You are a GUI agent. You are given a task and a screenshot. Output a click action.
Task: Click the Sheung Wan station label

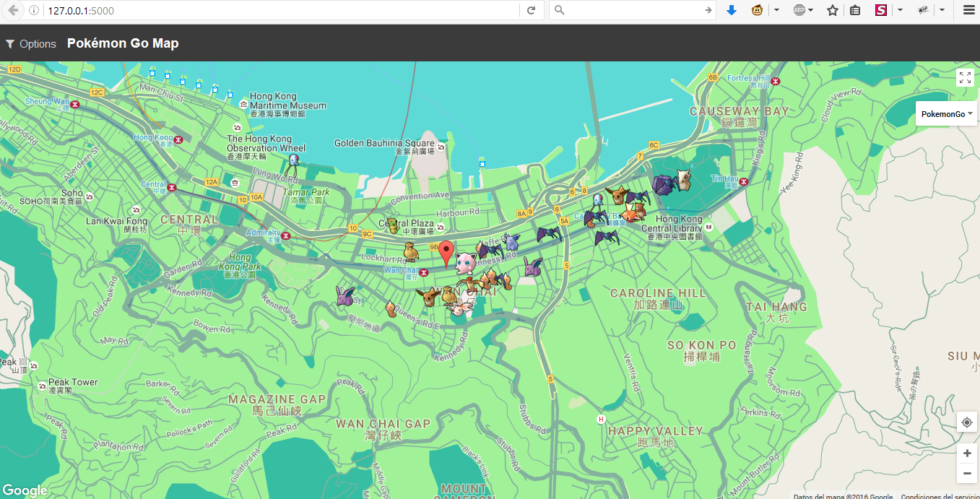coord(47,102)
